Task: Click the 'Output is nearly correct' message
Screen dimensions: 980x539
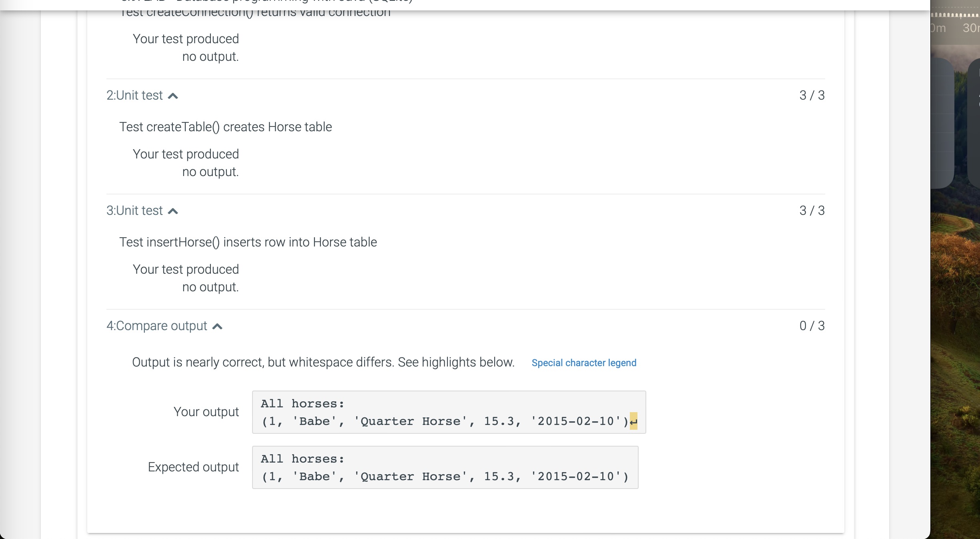Action: click(x=323, y=363)
